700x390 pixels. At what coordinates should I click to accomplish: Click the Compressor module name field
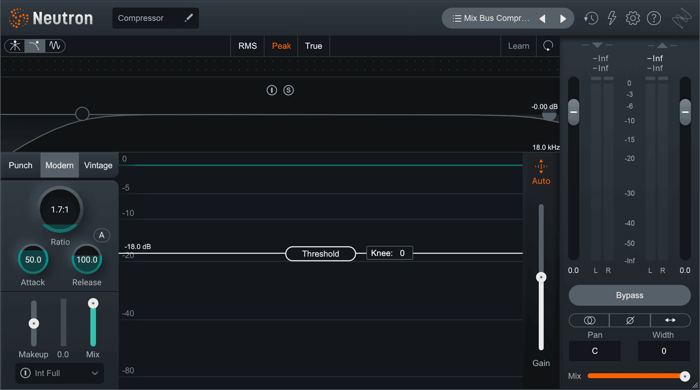(155, 18)
